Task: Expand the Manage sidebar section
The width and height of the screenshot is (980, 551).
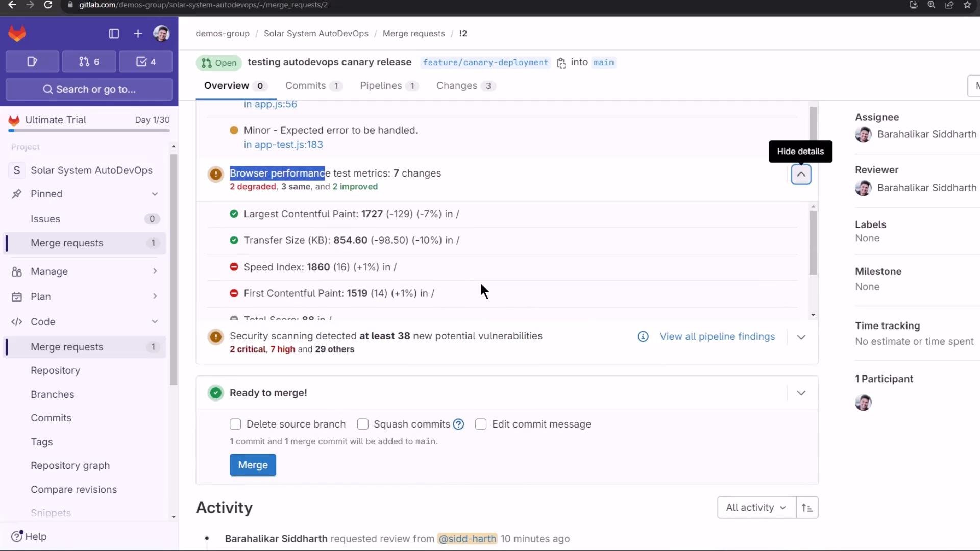Action: [x=155, y=271]
